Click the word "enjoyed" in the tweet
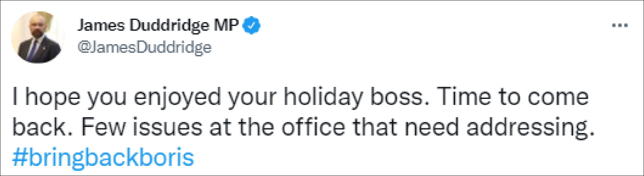The height and width of the screenshot is (176, 644). (177, 97)
